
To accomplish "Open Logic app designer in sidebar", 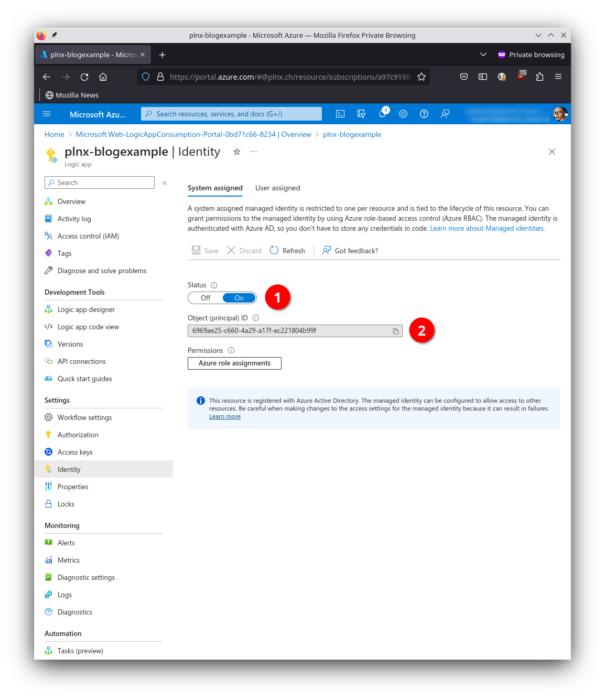I will [86, 310].
